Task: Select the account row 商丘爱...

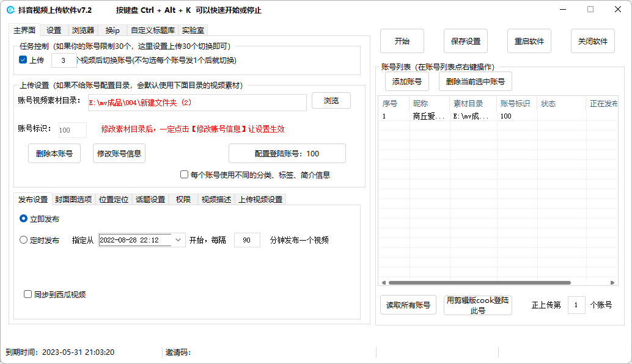Action: [498, 116]
